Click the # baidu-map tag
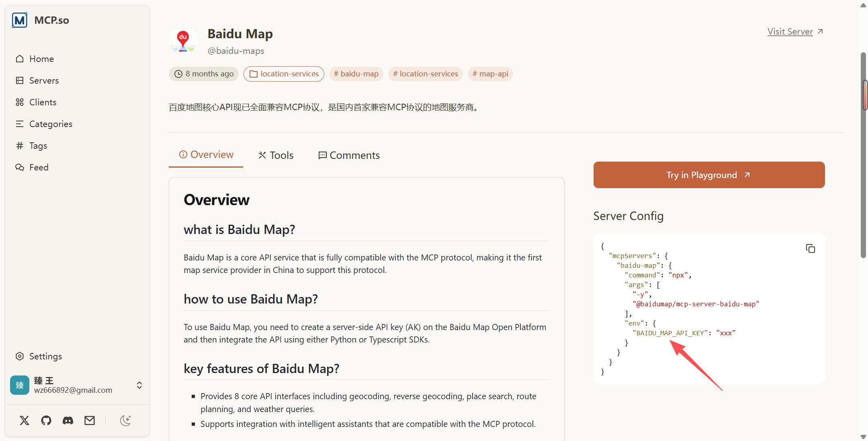The image size is (868, 441). 356,74
